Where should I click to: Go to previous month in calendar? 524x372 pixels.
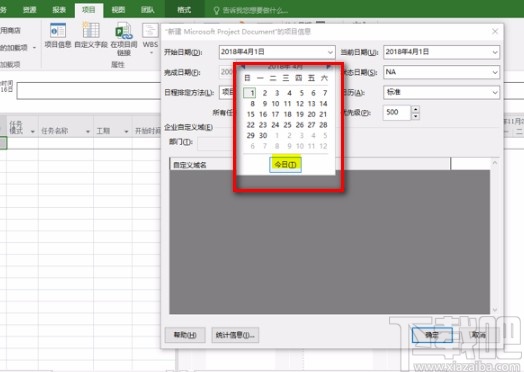pos(244,67)
